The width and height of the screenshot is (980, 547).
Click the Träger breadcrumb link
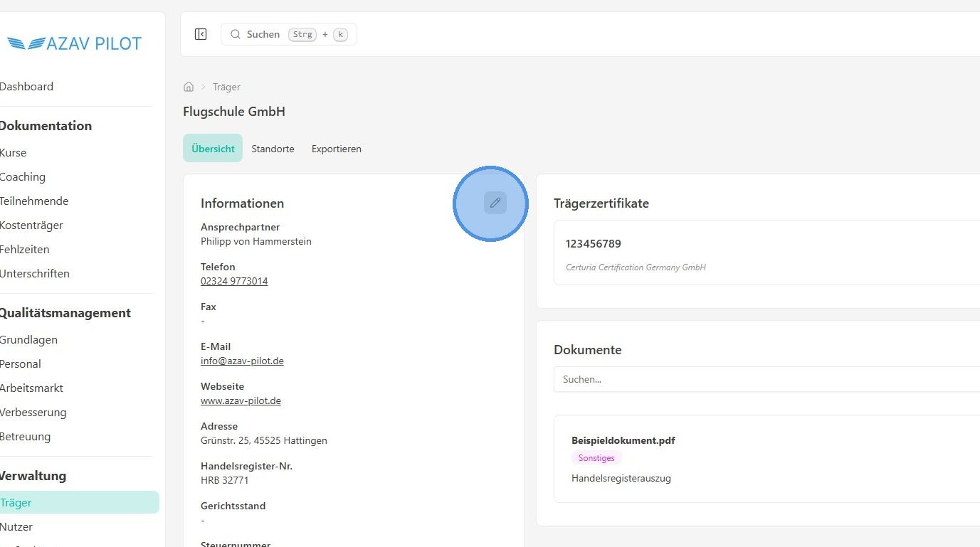click(x=226, y=87)
